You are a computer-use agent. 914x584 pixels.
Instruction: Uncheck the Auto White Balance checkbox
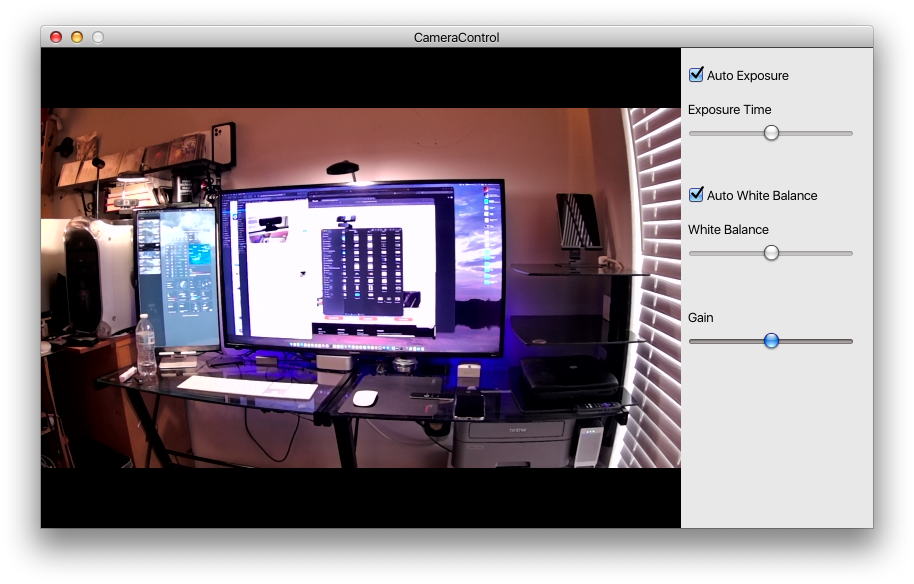tap(696, 195)
